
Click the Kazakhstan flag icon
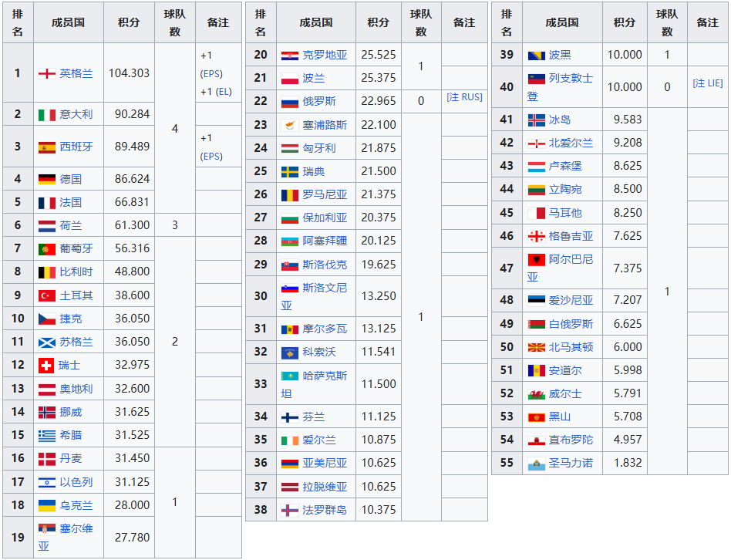coord(289,376)
